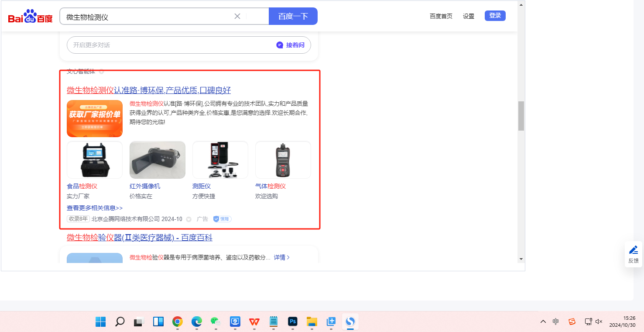Open the Widgets panel icon on taskbar

[x=158, y=322]
